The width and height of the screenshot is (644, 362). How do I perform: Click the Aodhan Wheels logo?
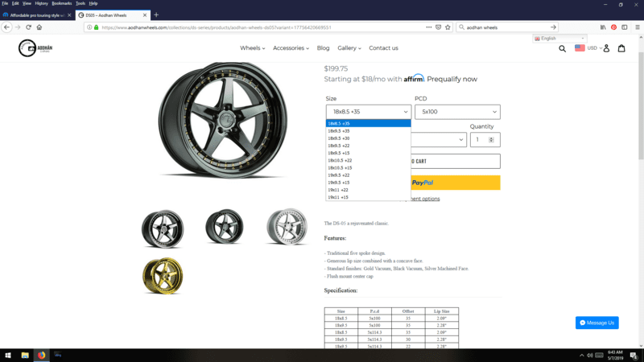[35, 48]
